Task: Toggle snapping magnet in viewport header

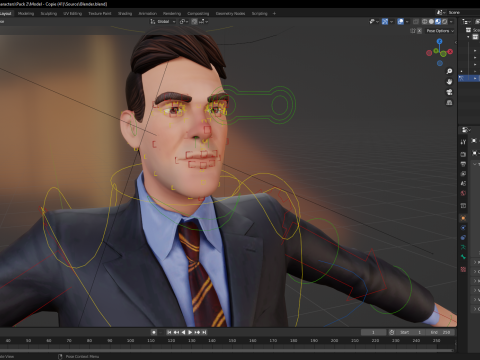Action: click(x=194, y=21)
